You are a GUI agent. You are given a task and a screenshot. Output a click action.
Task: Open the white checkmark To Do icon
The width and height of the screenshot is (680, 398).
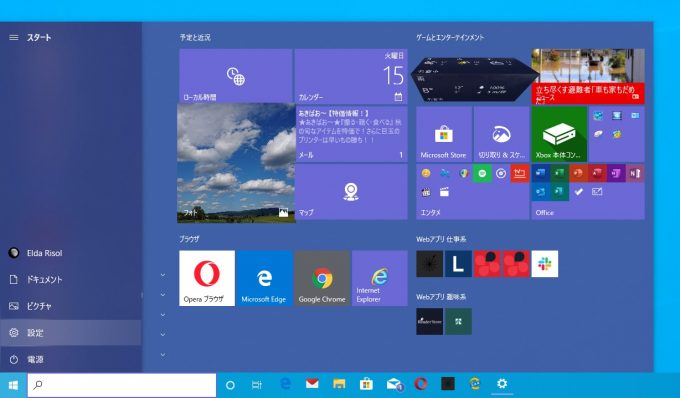(x=578, y=192)
